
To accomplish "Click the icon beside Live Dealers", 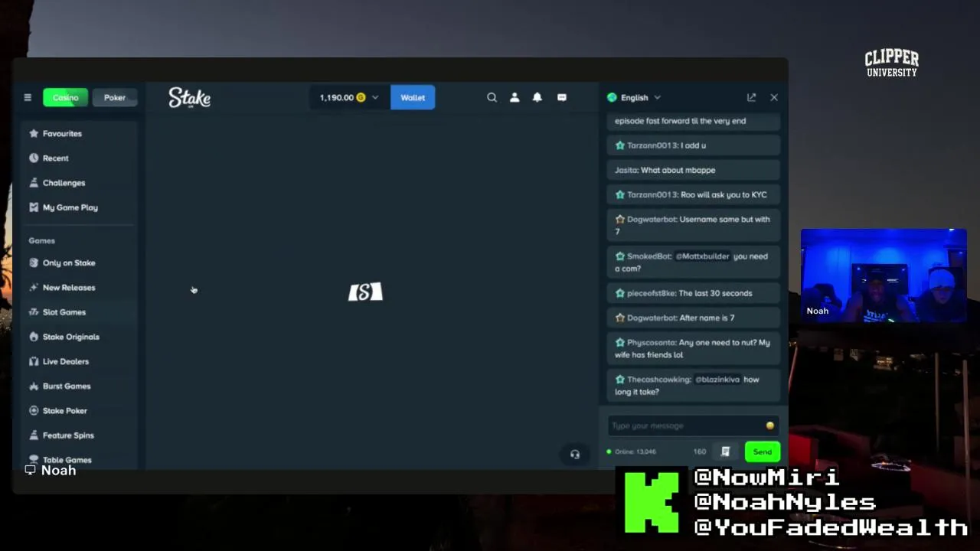I will pos(34,361).
